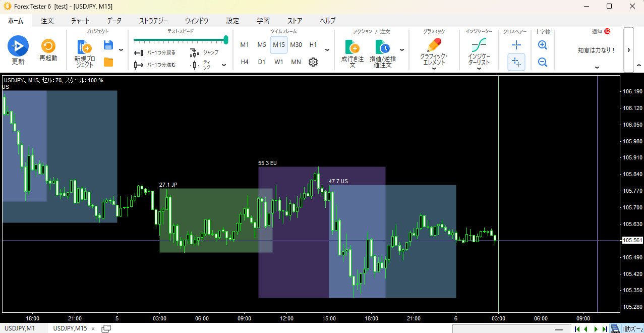The height and width of the screenshot is (333, 644).
Task: Open the 設定 ribbon tab
Action: pyautogui.click(x=232, y=21)
